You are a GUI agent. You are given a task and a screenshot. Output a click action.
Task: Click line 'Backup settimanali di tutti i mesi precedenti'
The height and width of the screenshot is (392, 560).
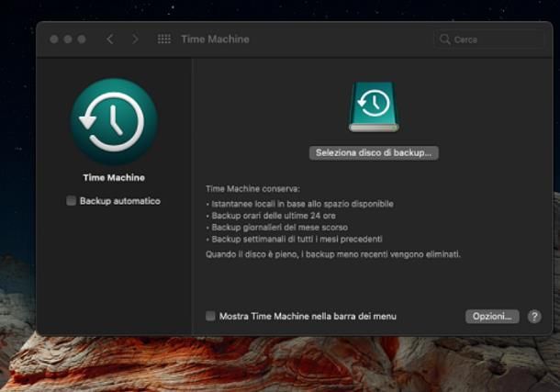point(297,240)
